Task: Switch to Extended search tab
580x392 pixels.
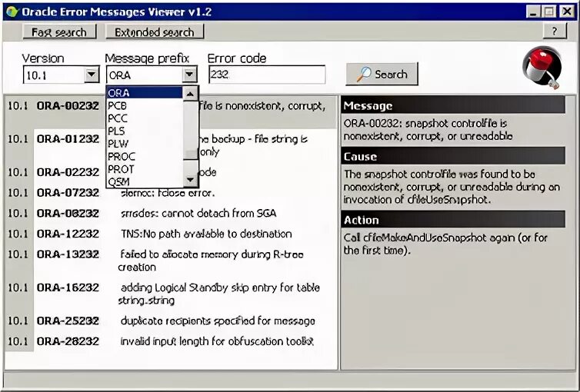Action: (x=155, y=32)
